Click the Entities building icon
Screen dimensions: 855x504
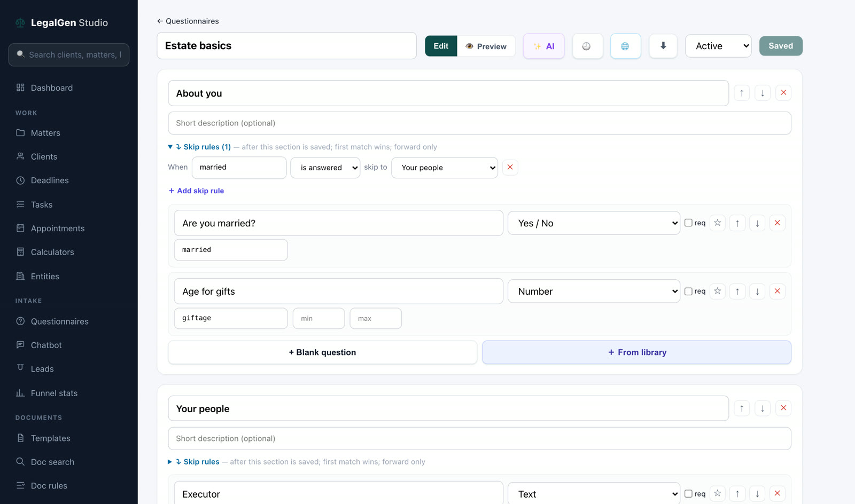click(20, 276)
